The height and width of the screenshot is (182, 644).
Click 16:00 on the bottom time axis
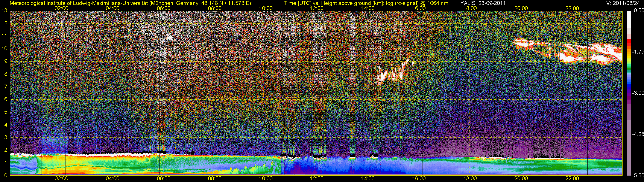click(419, 179)
